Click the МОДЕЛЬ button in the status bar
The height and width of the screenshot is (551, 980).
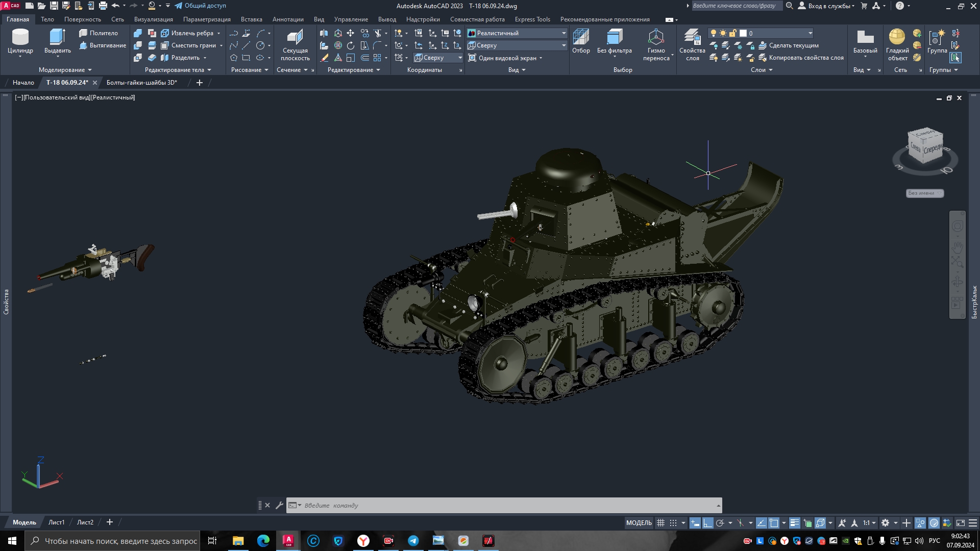[x=639, y=523]
